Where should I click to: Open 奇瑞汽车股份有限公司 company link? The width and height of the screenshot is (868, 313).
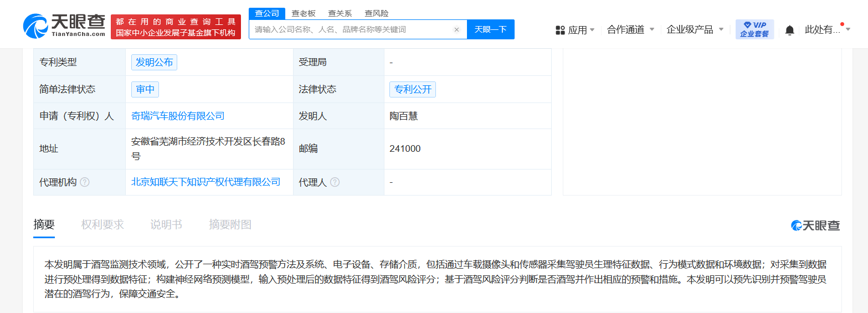[x=178, y=116]
